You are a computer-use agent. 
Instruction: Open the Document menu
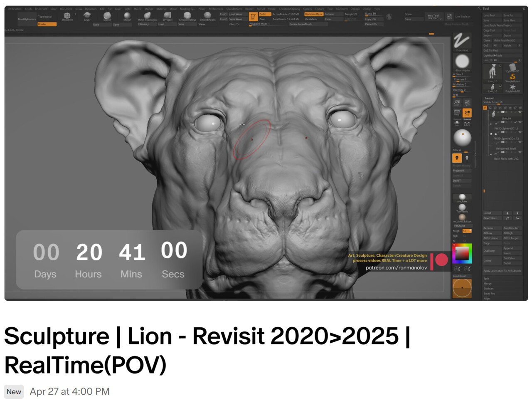coord(66,9)
